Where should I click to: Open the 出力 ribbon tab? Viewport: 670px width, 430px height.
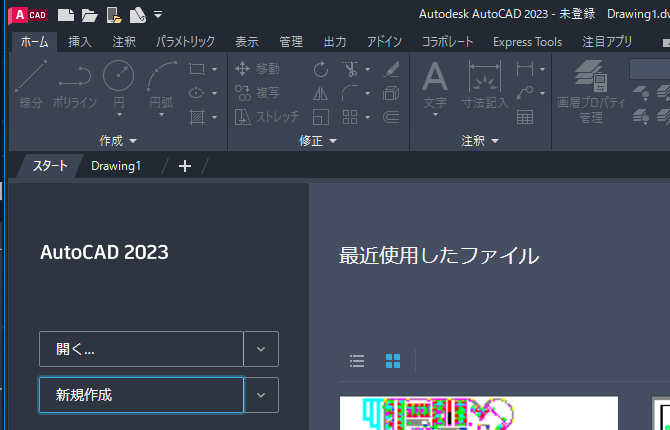[x=335, y=42]
